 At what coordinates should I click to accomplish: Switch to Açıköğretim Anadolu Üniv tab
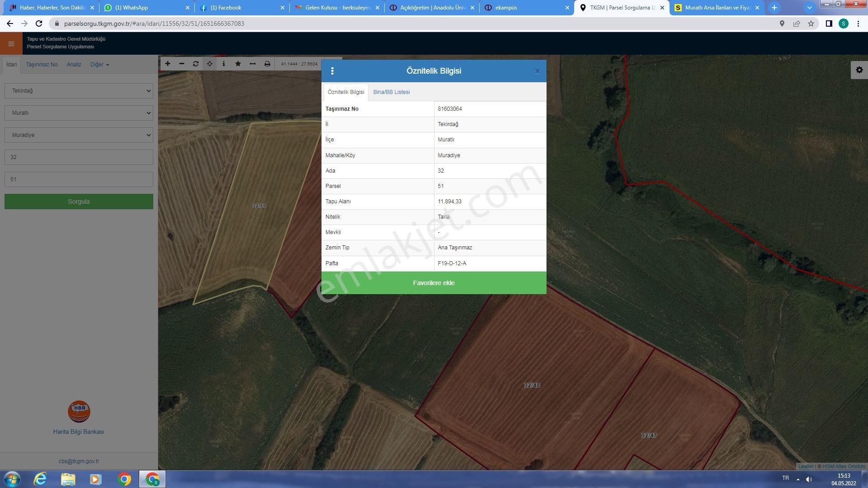tap(432, 8)
